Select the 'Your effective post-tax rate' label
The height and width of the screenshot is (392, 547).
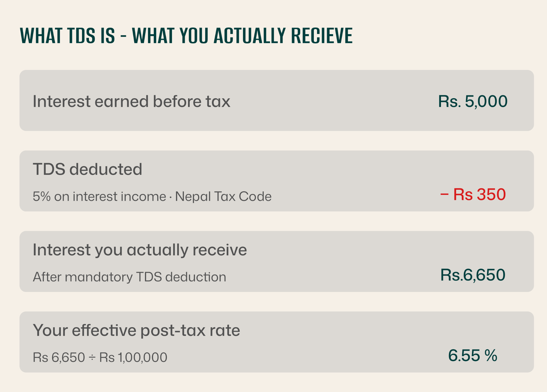coord(136,330)
